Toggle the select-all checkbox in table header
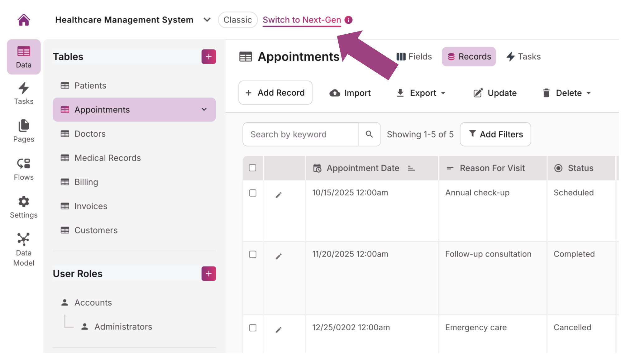This screenshot has width=640, height=364. coord(252,168)
